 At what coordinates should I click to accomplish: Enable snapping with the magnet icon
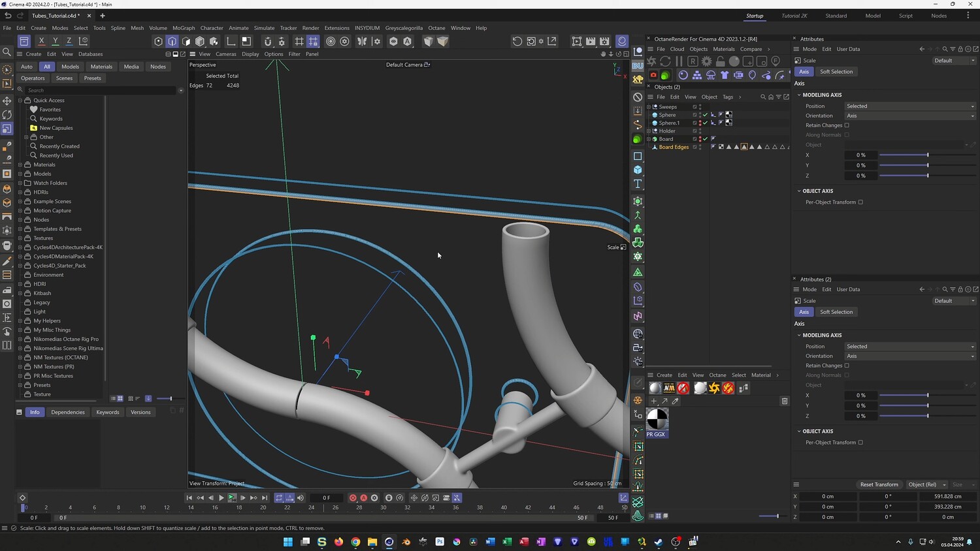pos(267,41)
